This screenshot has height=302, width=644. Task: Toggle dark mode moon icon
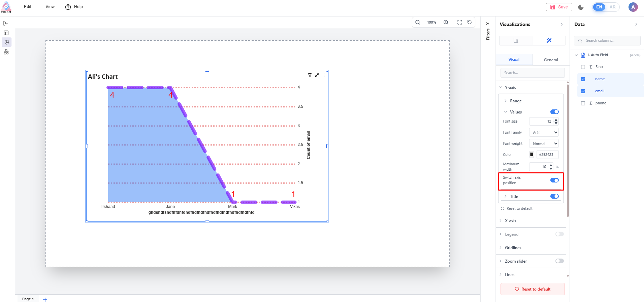581,7
